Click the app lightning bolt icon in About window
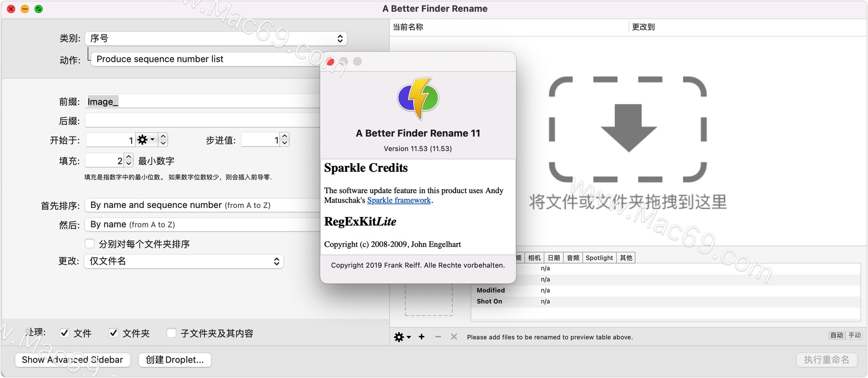Image resolution: width=868 pixels, height=378 pixels. coord(418,98)
